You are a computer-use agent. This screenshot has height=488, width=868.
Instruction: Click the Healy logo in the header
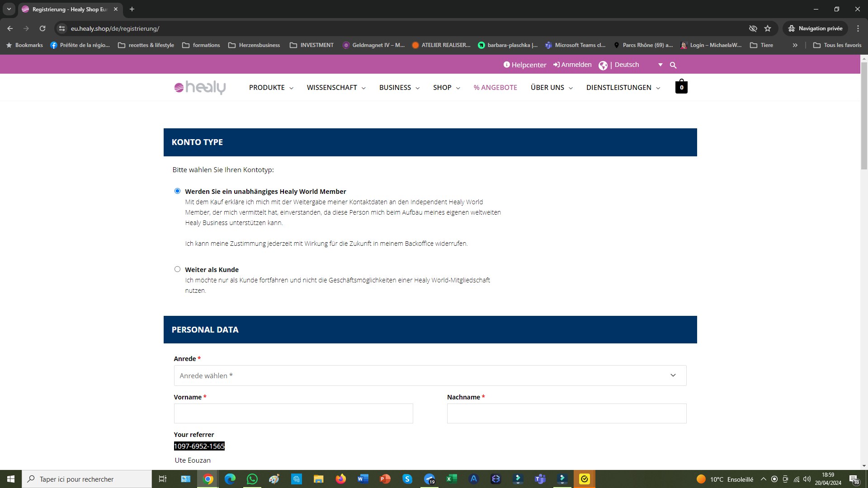point(200,87)
